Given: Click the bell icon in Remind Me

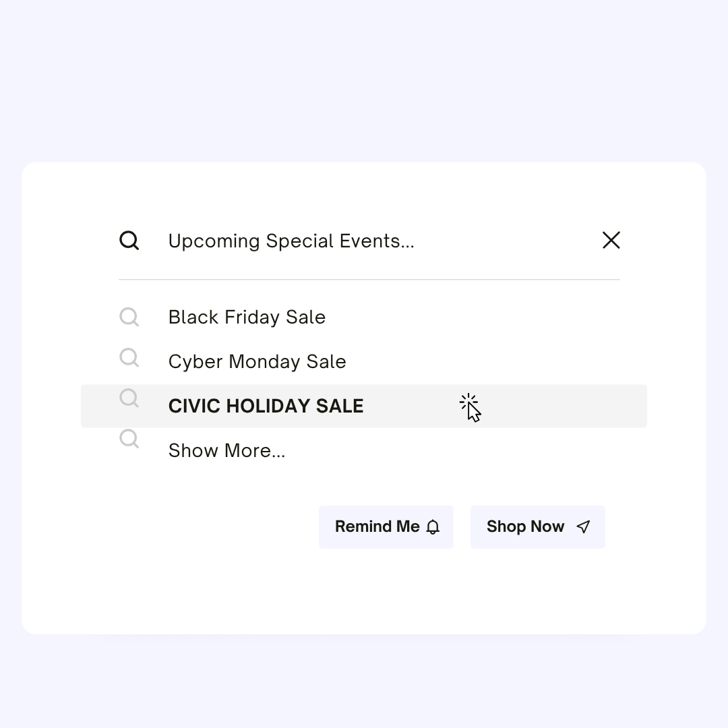Looking at the screenshot, I should coord(433,527).
